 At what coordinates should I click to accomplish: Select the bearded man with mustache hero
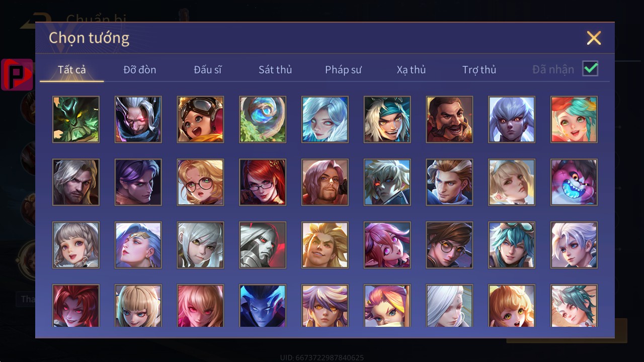pyautogui.click(x=449, y=120)
